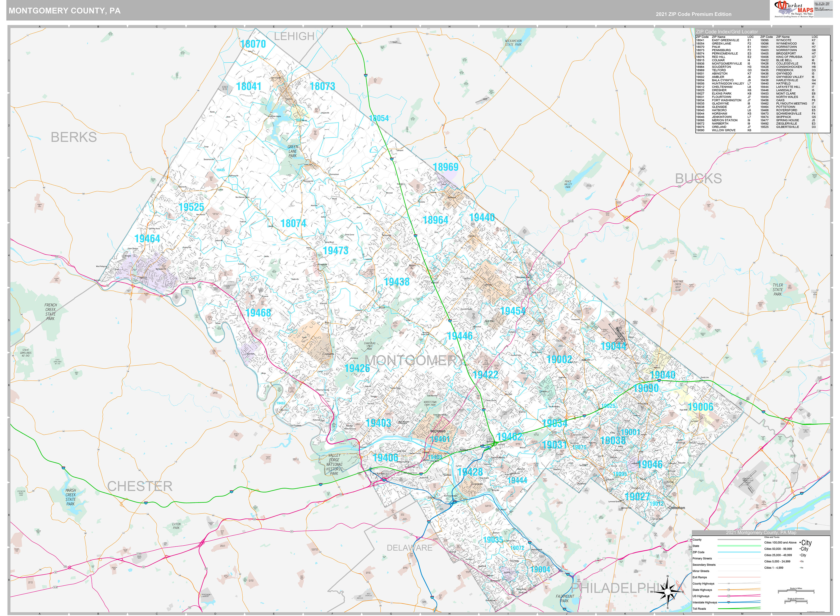840x616 pixels.
Task: Click the large 19440 ZIP label on the map
Action: pos(482,217)
